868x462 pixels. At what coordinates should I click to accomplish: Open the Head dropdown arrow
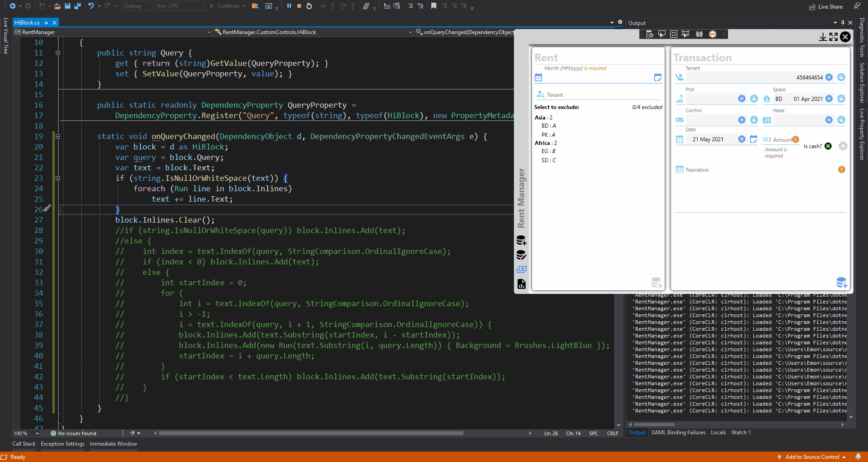click(x=841, y=120)
